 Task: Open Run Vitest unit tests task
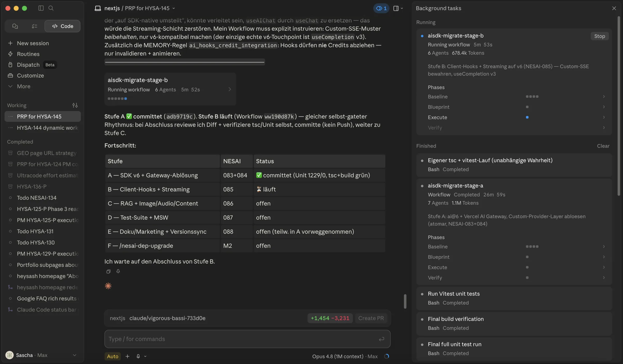[x=514, y=298]
